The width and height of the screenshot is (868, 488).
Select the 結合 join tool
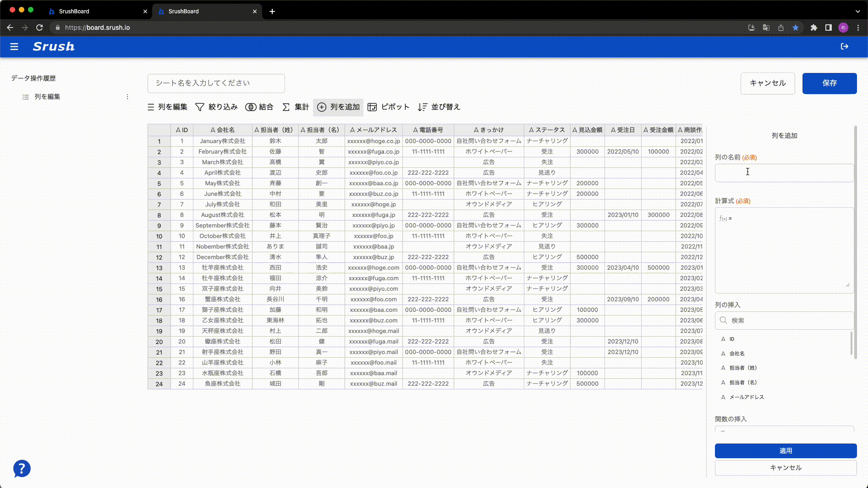tap(259, 107)
